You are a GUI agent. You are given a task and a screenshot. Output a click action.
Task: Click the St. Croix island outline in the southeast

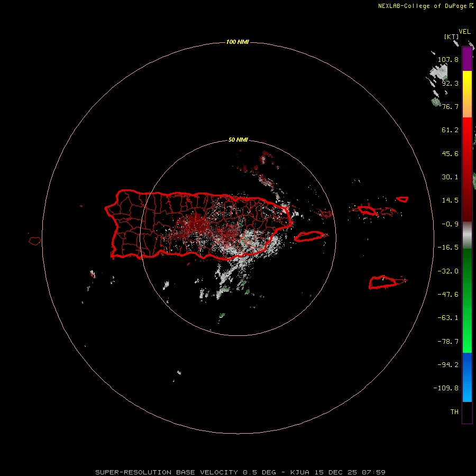pos(383,282)
